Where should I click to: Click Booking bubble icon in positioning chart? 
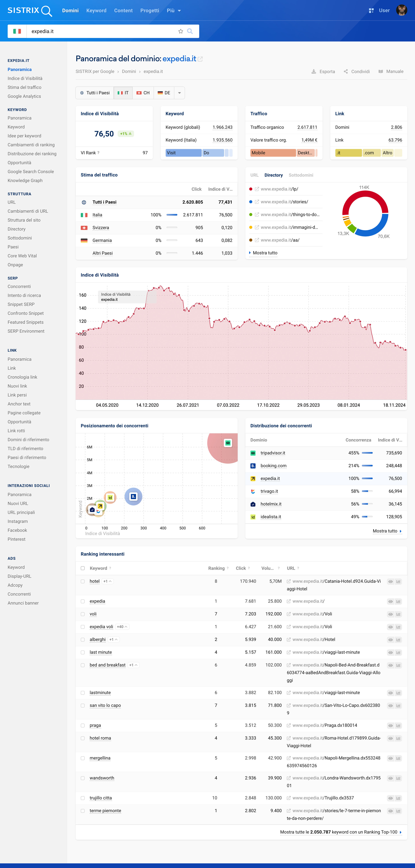coord(133,496)
